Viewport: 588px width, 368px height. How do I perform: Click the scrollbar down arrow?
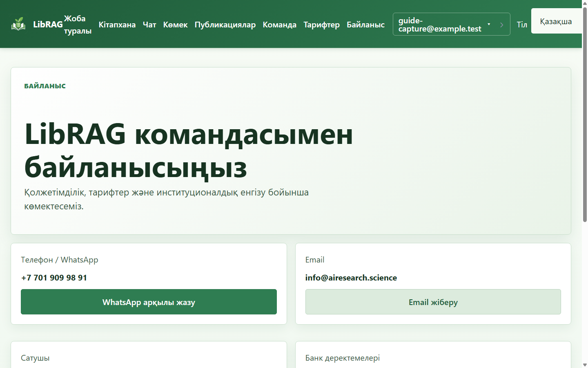click(585, 365)
